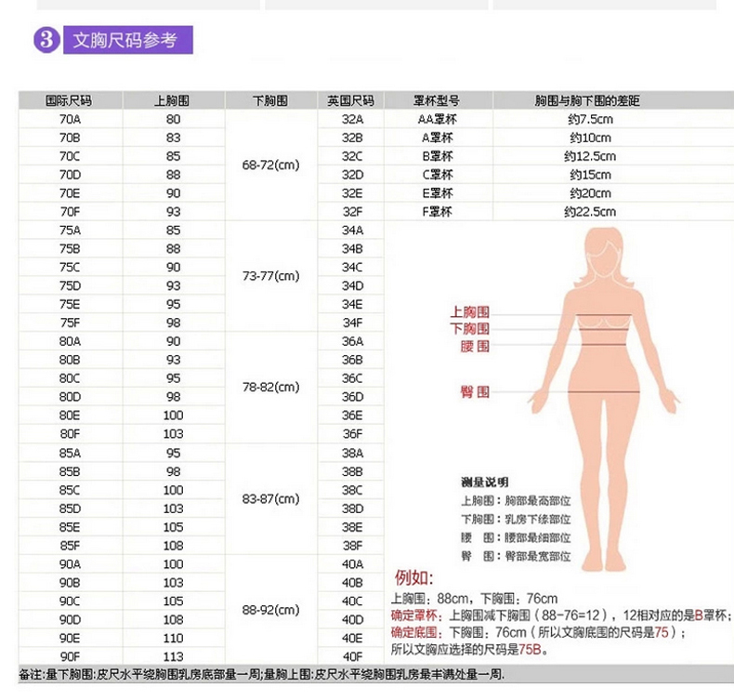Select the 英国尺码 column header

coord(351,100)
